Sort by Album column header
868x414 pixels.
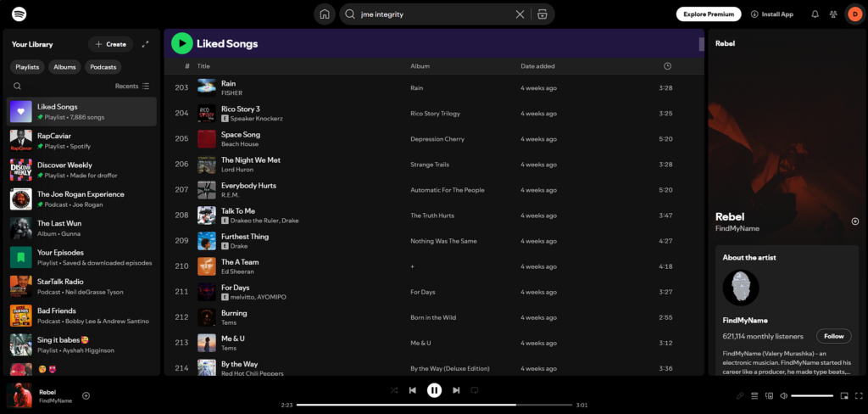[420, 66]
